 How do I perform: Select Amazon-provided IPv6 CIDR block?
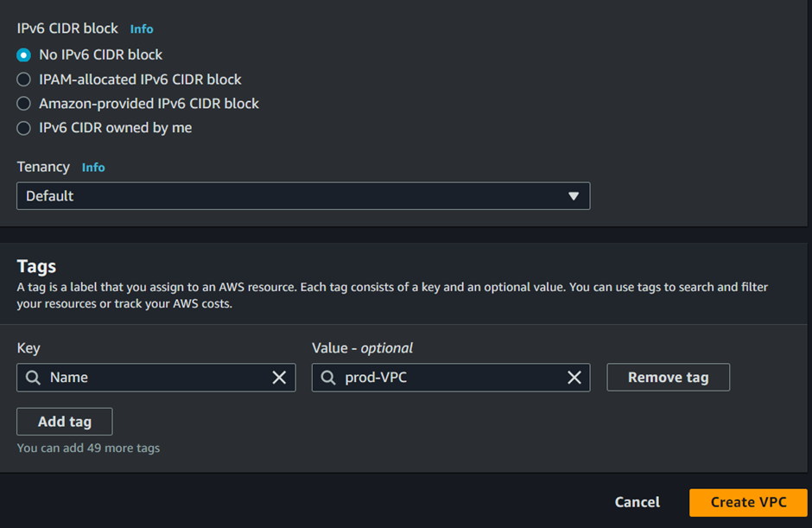click(24, 104)
